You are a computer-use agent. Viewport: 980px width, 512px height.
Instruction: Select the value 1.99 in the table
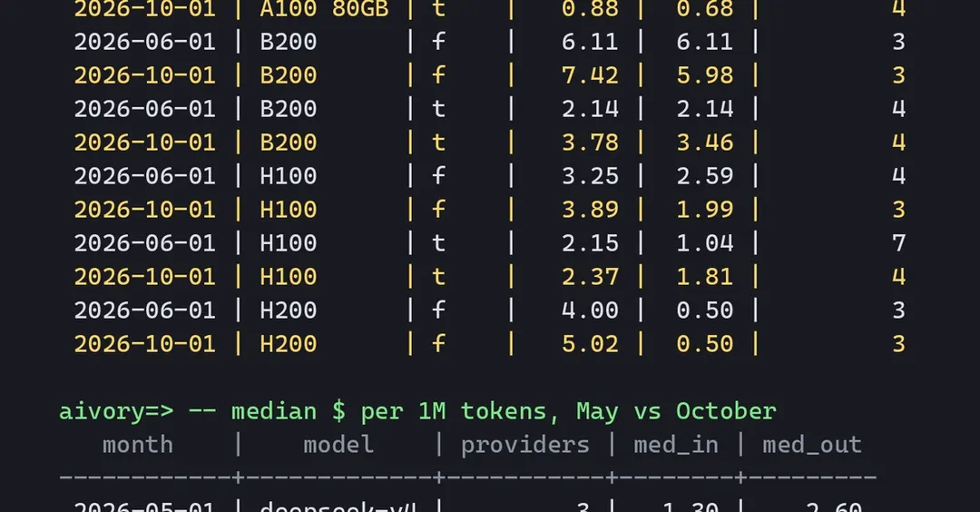[705, 210]
